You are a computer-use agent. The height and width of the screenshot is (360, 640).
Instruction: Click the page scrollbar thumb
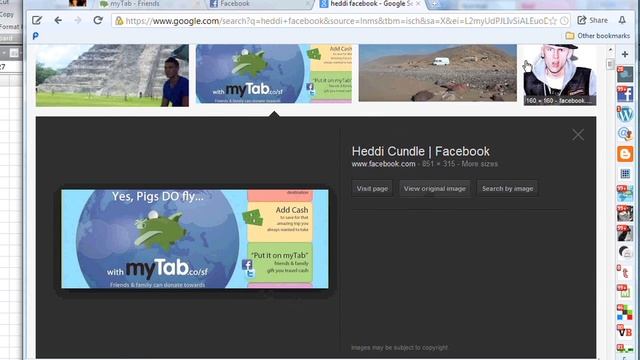point(610,64)
